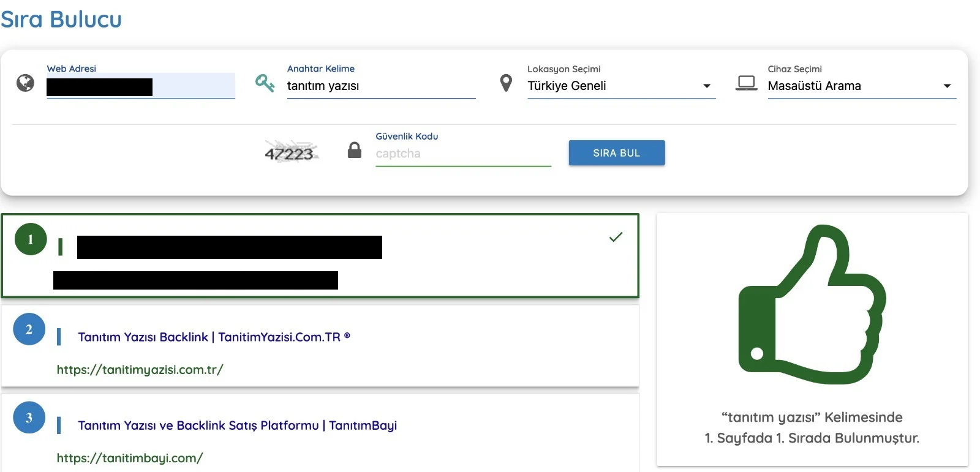Click the number 2 rank badge
Screen dimensions: 980x472
click(x=29, y=329)
